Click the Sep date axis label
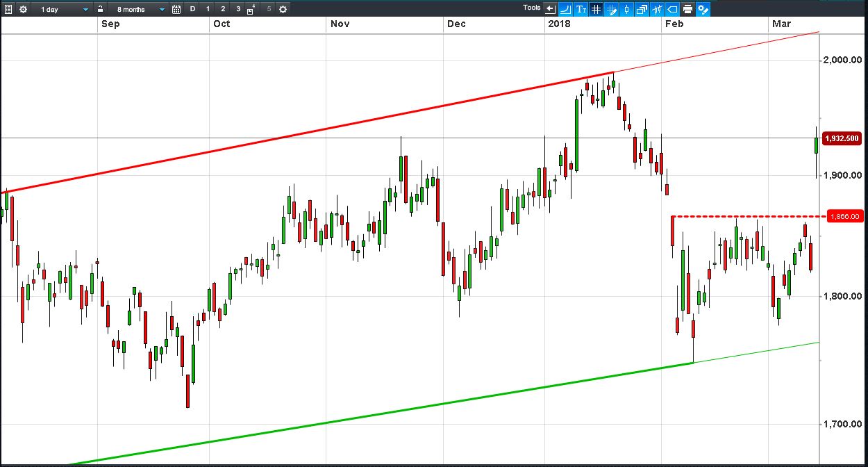The width and height of the screenshot is (868, 467). tap(110, 24)
